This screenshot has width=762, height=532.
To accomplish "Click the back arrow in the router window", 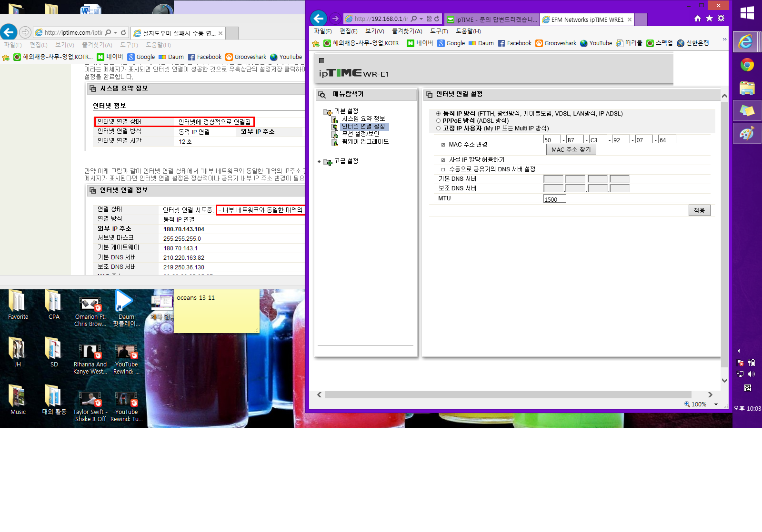I will coord(319,19).
